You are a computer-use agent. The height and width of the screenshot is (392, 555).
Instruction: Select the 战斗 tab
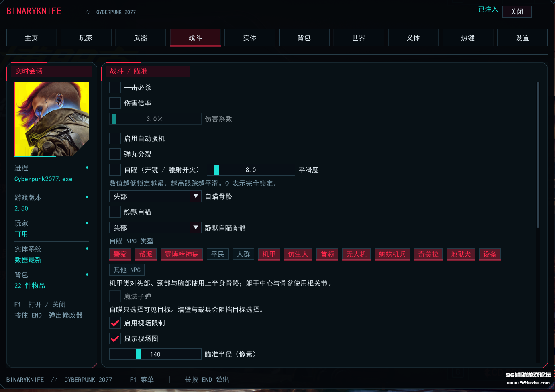click(195, 38)
